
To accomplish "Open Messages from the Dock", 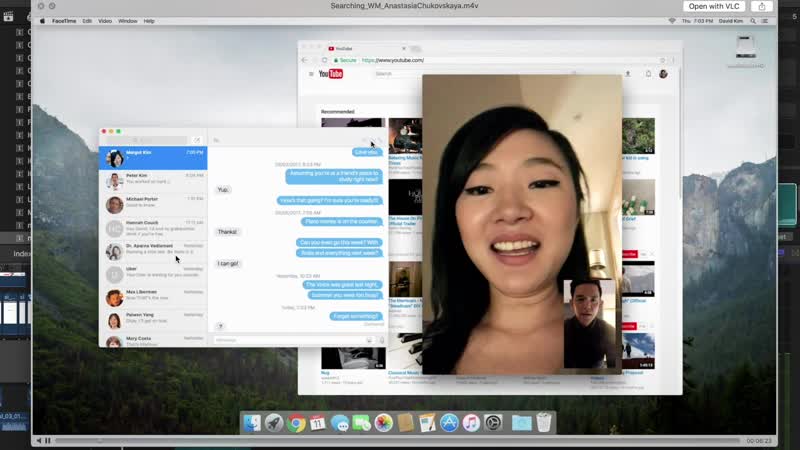I will 340,423.
